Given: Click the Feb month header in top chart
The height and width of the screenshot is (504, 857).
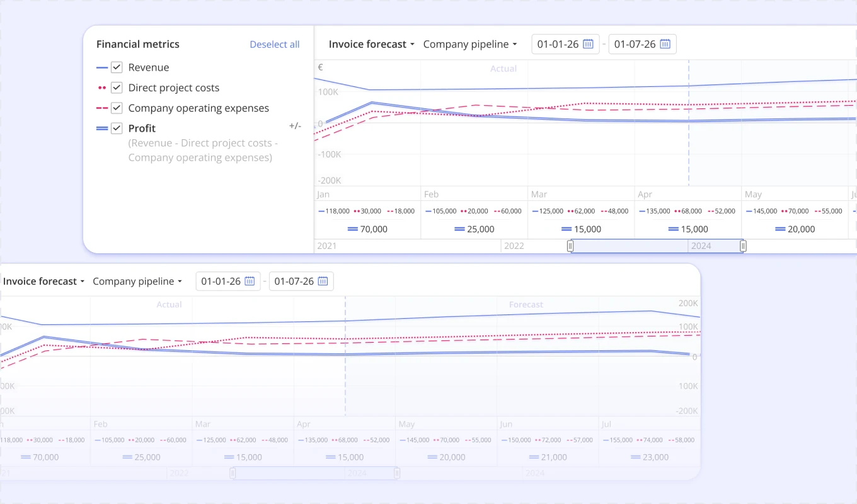Looking at the screenshot, I should coord(432,194).
